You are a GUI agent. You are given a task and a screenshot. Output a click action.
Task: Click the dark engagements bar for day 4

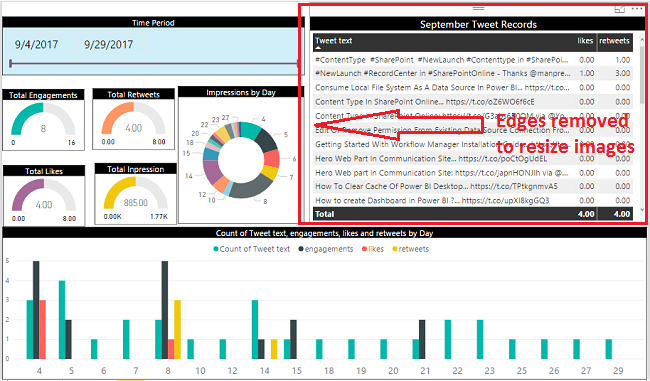(36, 310)
